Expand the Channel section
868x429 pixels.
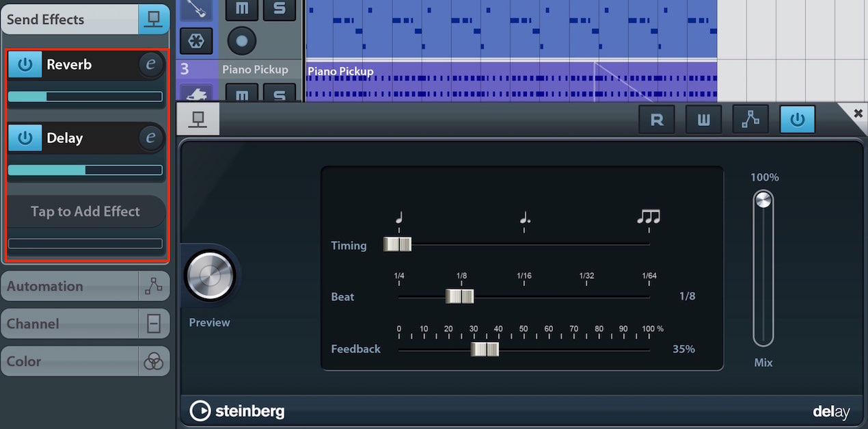85,324
